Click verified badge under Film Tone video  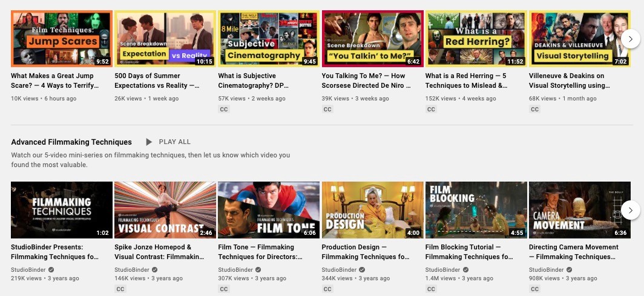point(258,270)
